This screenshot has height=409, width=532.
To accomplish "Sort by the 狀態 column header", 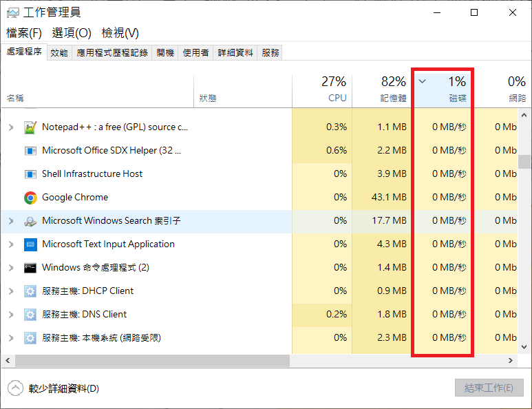I will tap(243, 90).
